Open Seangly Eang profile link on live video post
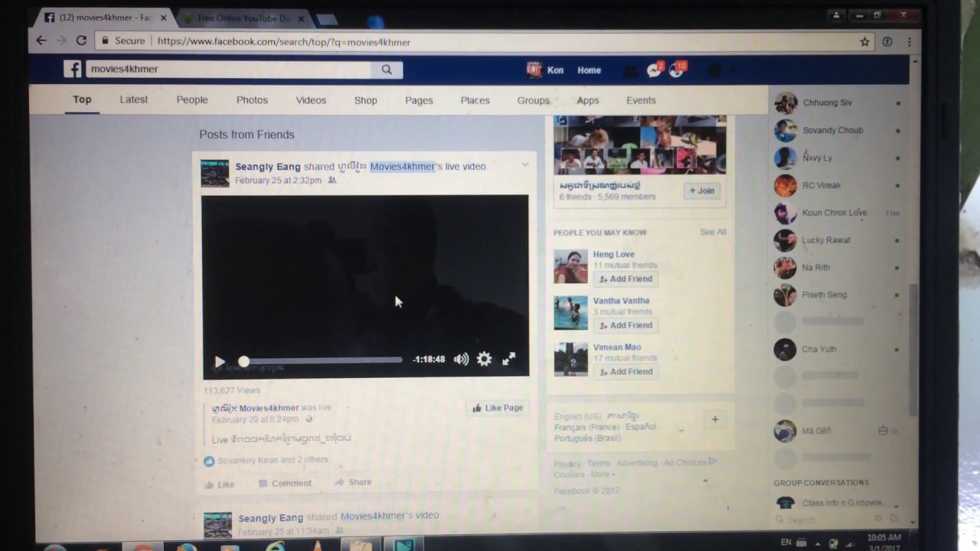Viewport: 980px width, 551px height. tap(267, 166)
